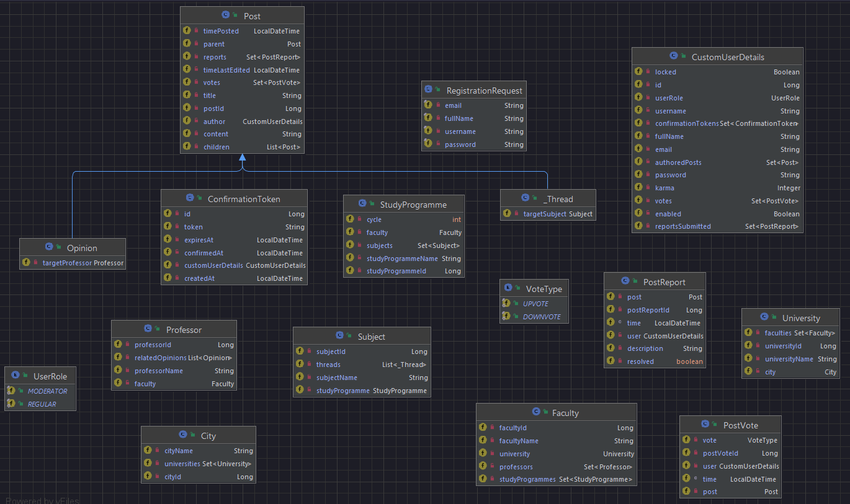Viewport: 850px width, 504px height.
Task: Select the MODERATOR constant in UserRole
Action: (x=47, y=391)
